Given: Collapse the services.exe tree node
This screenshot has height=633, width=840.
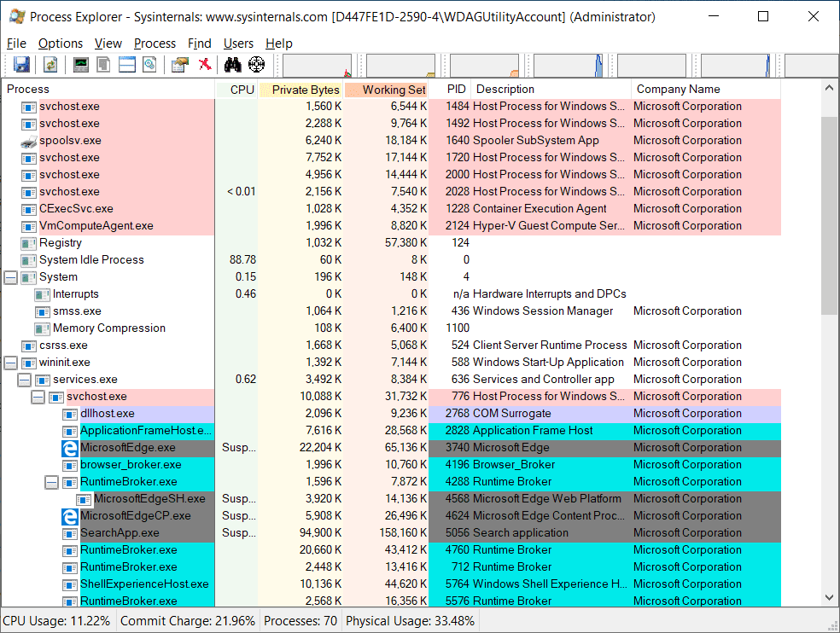Looking at the screenshot, I should click(24, 380).
